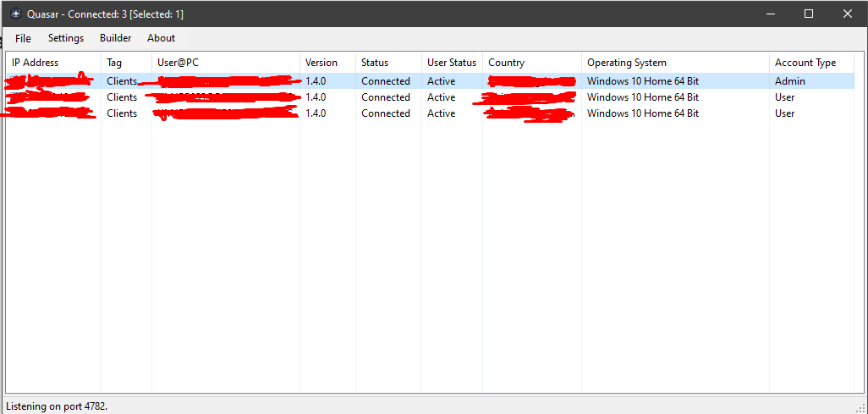Image resolution: width=868 pixels, height=414 pixels.
Task: Click Connected in the highlighted Admin row
Action: tap(386, 81)
